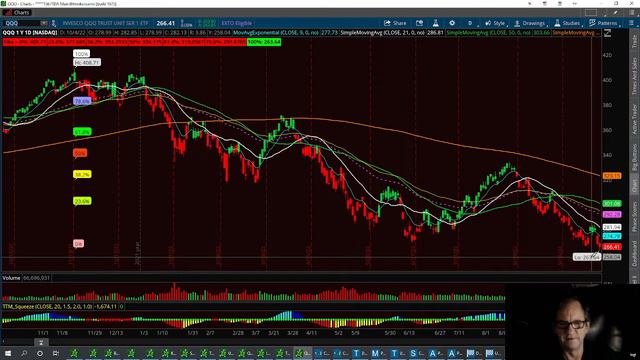
Task: Open chart settings gear icon
Action: coord(452,23)
